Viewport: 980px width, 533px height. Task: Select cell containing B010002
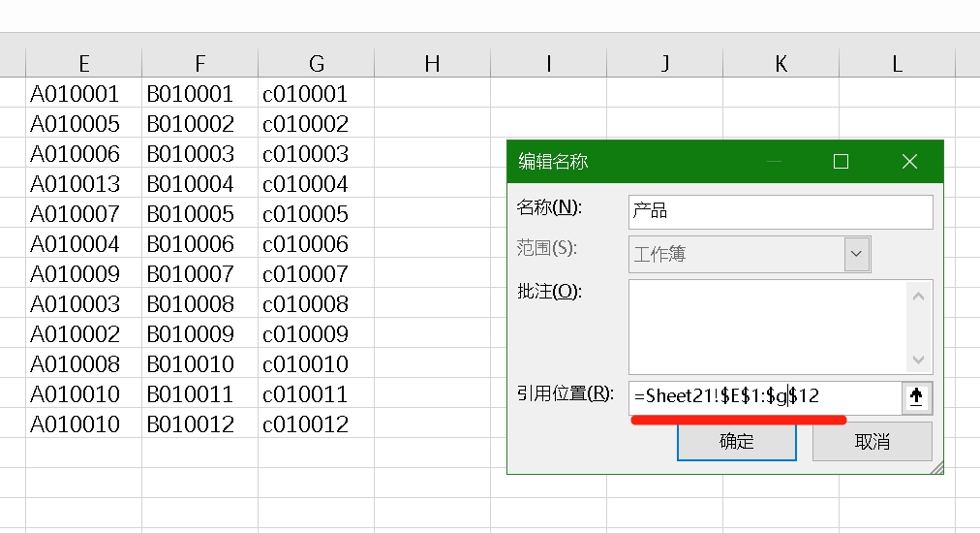pos(200,123)
